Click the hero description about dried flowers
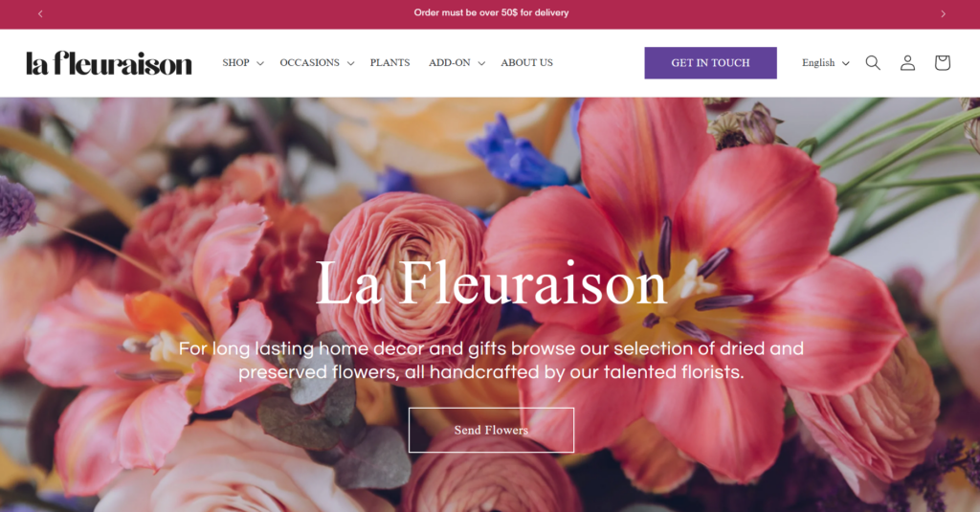 (491, 360)
